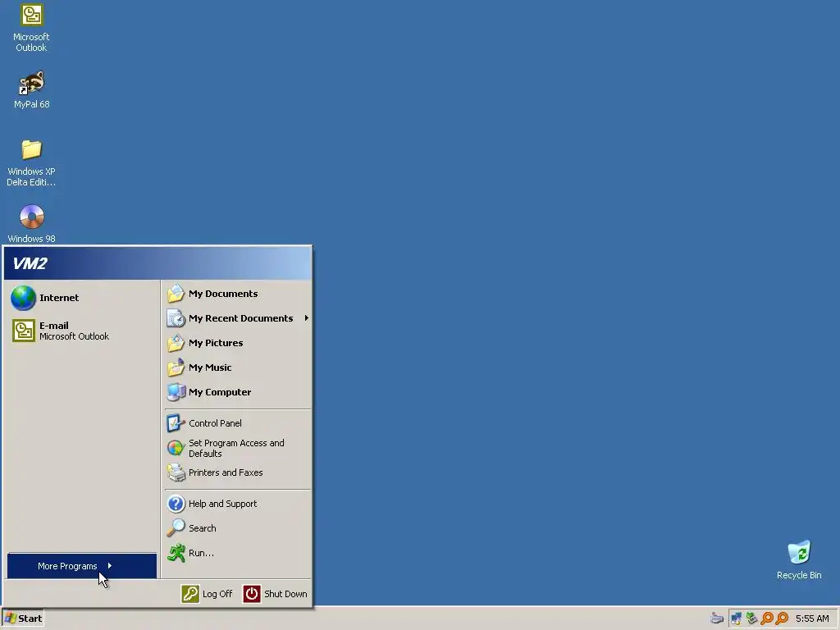
Task: Open Set Program Access and Defaults
Action: pos(238,448)
